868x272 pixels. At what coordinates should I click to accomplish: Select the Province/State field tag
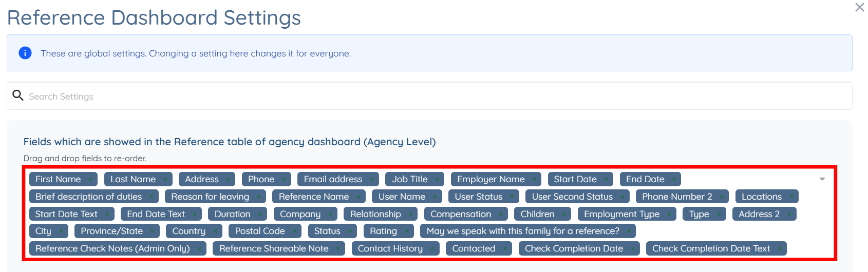point(117,231)
